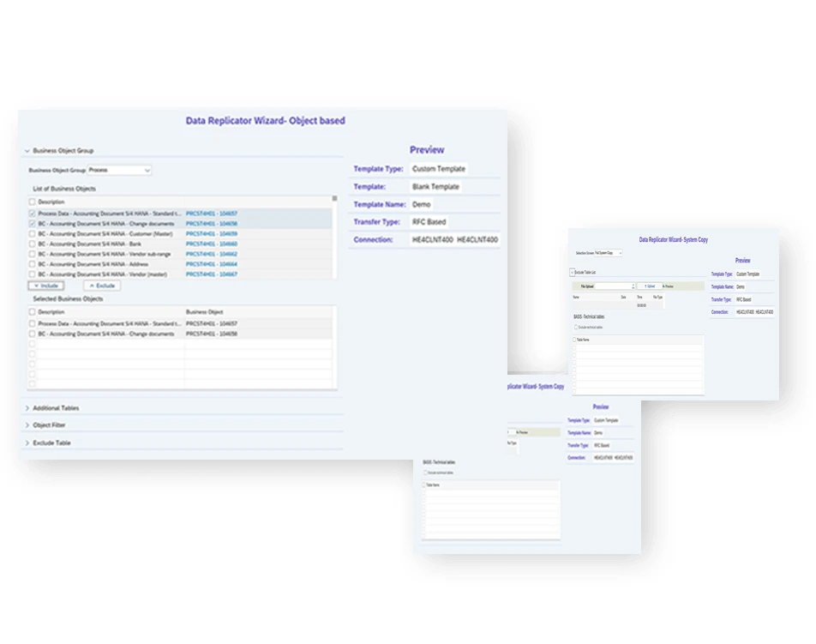Expand the Object Filter section
This screenshot has height=644, width=816.
point(28,426)
